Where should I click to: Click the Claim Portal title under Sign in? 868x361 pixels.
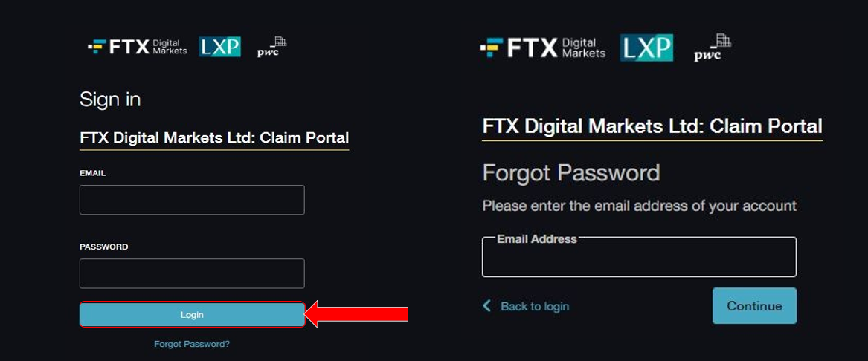[214, 137]
